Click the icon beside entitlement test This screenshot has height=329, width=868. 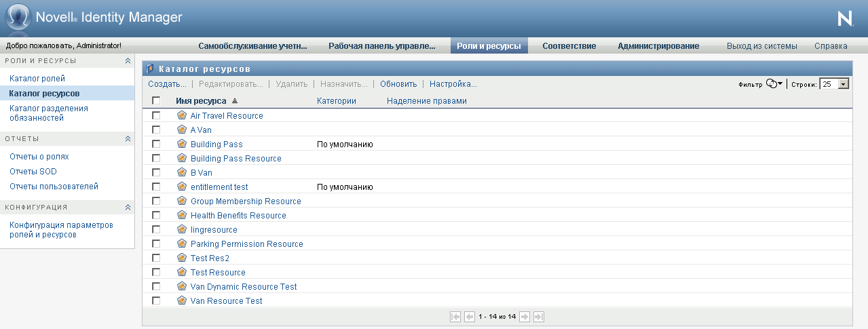click(x=181, y=187)
